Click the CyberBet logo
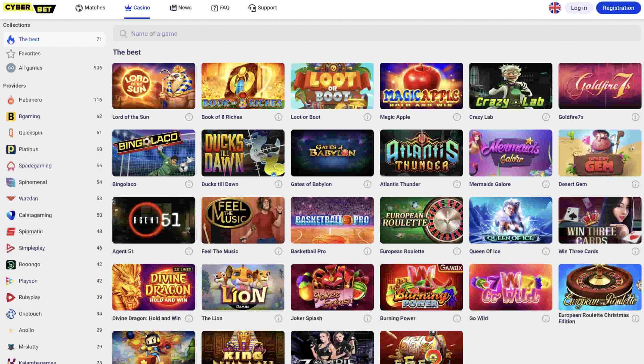644x364 pixels. (x=30, y=8)
